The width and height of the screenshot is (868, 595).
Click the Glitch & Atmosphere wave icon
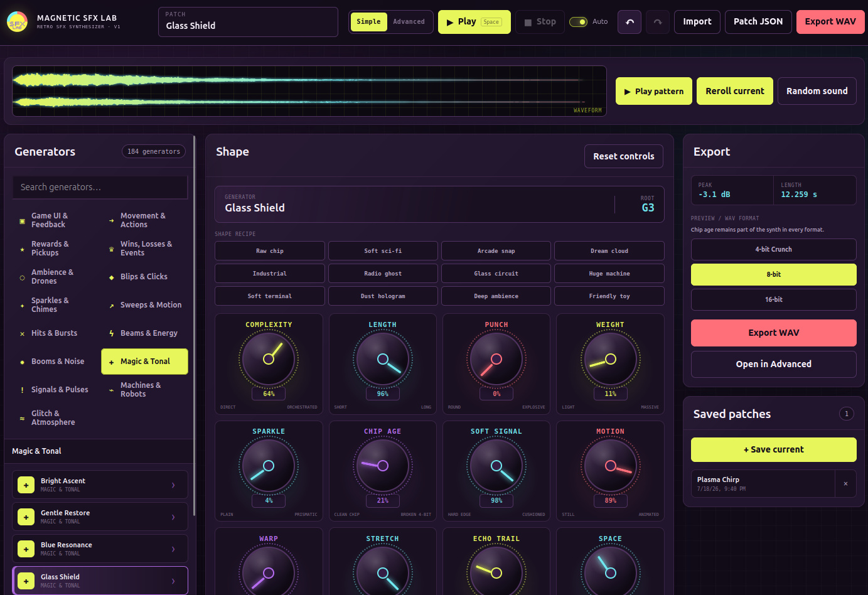(22, 419)
